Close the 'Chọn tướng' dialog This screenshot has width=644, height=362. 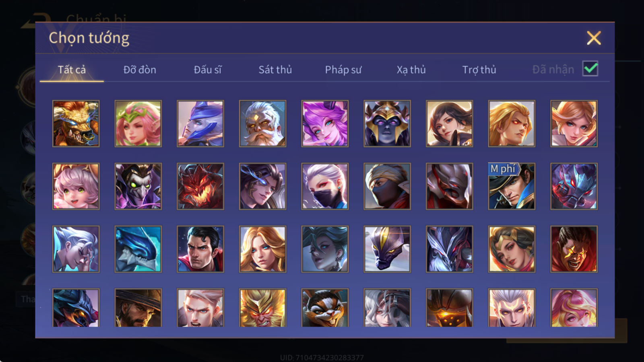point(594,38)
